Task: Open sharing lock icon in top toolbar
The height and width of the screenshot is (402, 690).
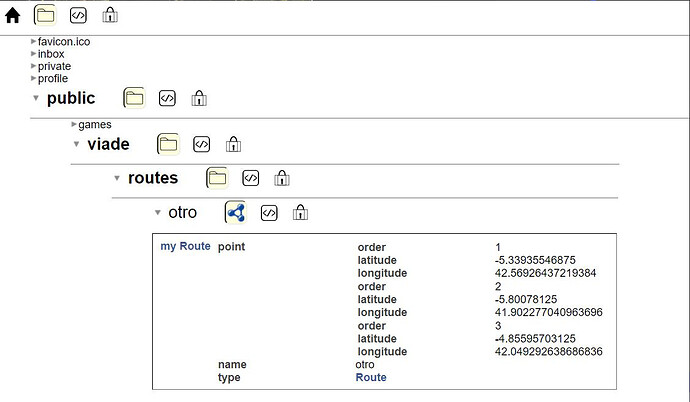Action: coord(109,15)
